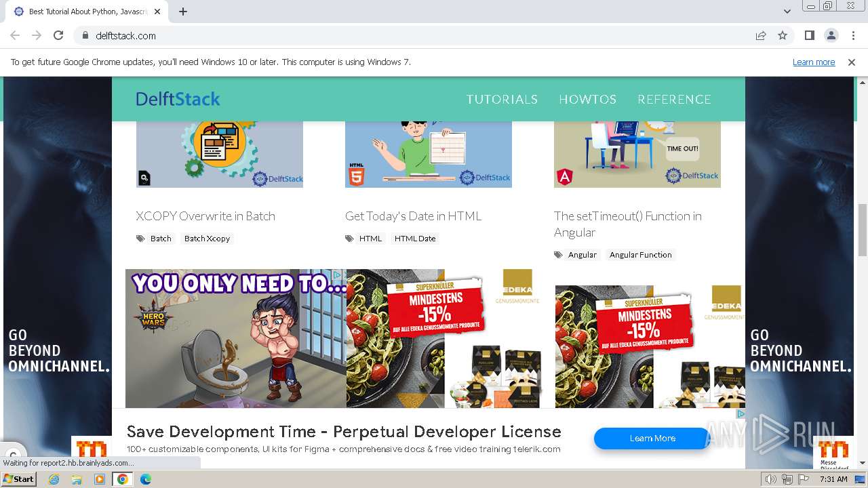This screenshot has width=868, height=488.
Task: Switch to Chrome on the taskbar
Action: pos(122,479)
